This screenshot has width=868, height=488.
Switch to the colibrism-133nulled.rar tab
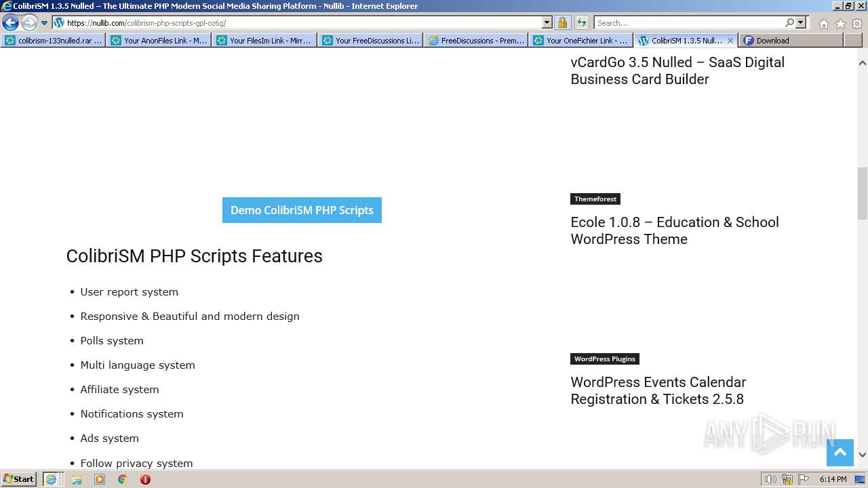click(53, 41)
